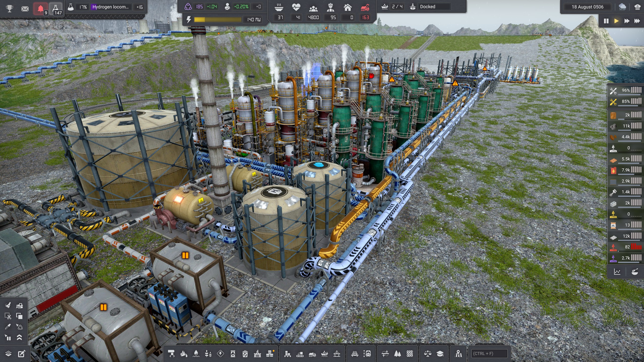Click the CTRL + F search field

pyautogui.click(x=489, y=353)
